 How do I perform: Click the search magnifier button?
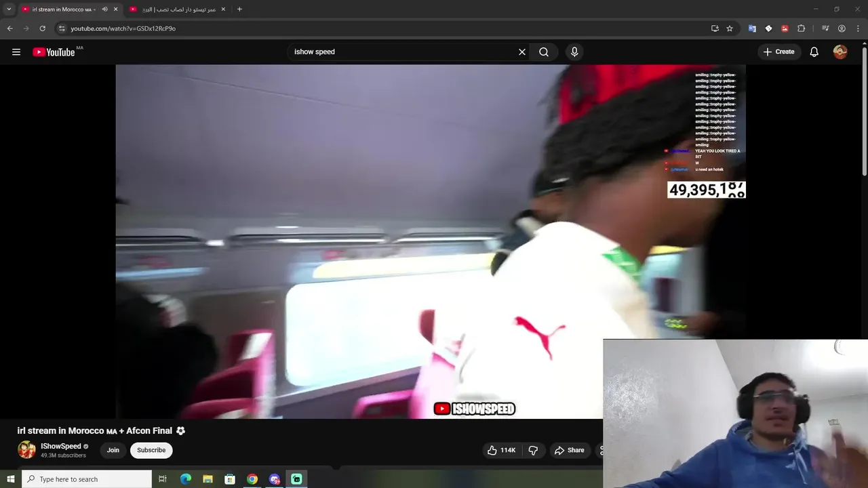click(544, 52)
